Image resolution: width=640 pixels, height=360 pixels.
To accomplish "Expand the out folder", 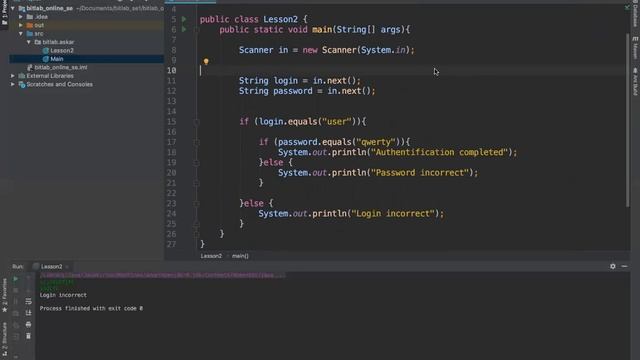I will point(21,25).
